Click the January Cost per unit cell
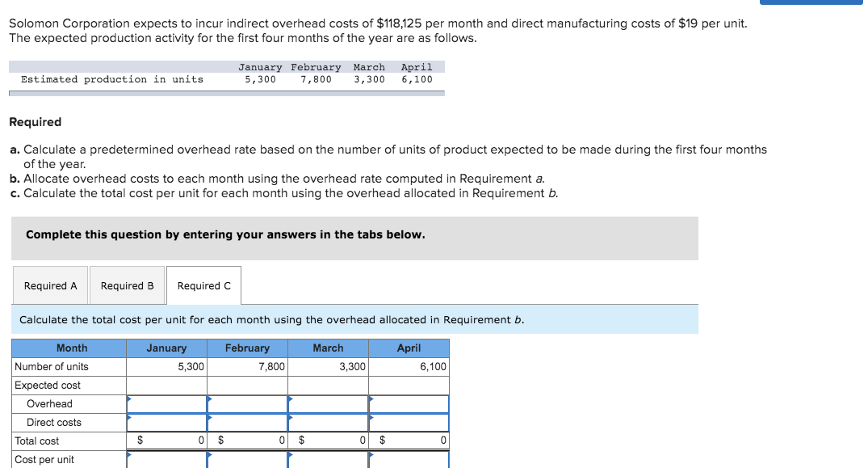 coord(166,460)
